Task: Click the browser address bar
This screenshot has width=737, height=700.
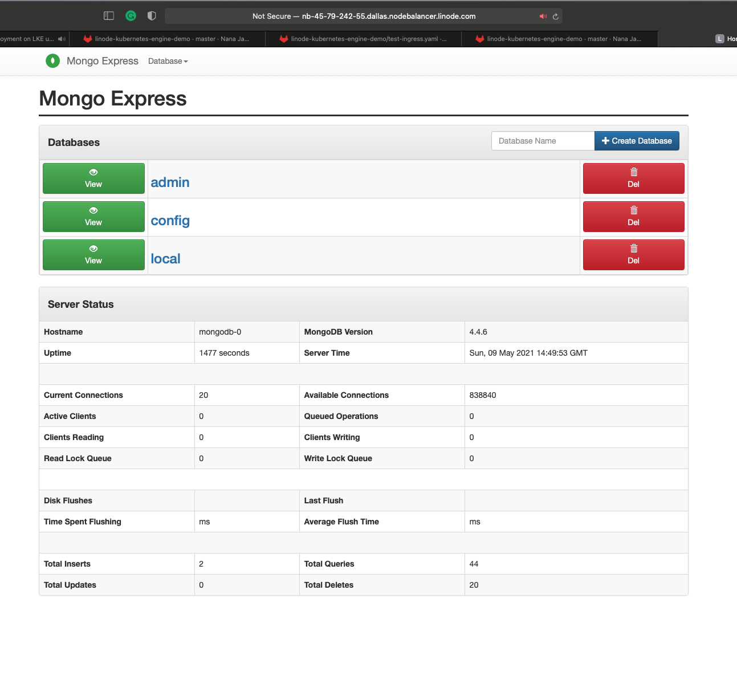Action: point(364,16)
